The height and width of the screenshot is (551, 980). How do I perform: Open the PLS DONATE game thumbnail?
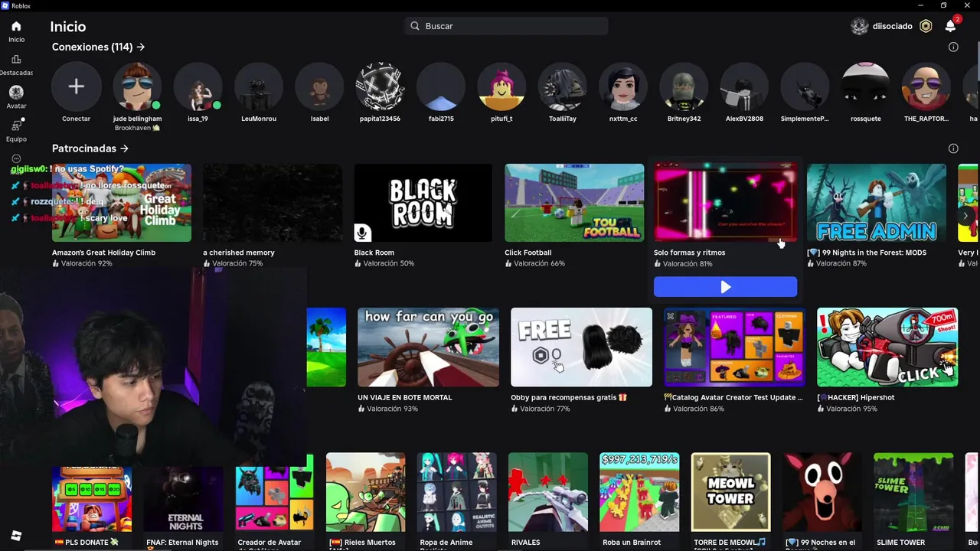[x=92, y=498]
